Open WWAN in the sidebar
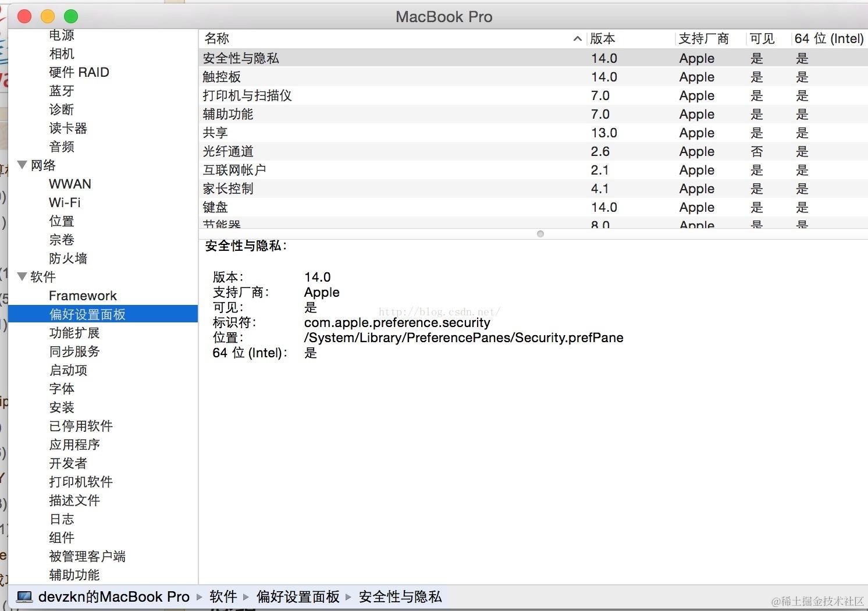The width and height of the screenshot is (868, 611). point(70,184)
